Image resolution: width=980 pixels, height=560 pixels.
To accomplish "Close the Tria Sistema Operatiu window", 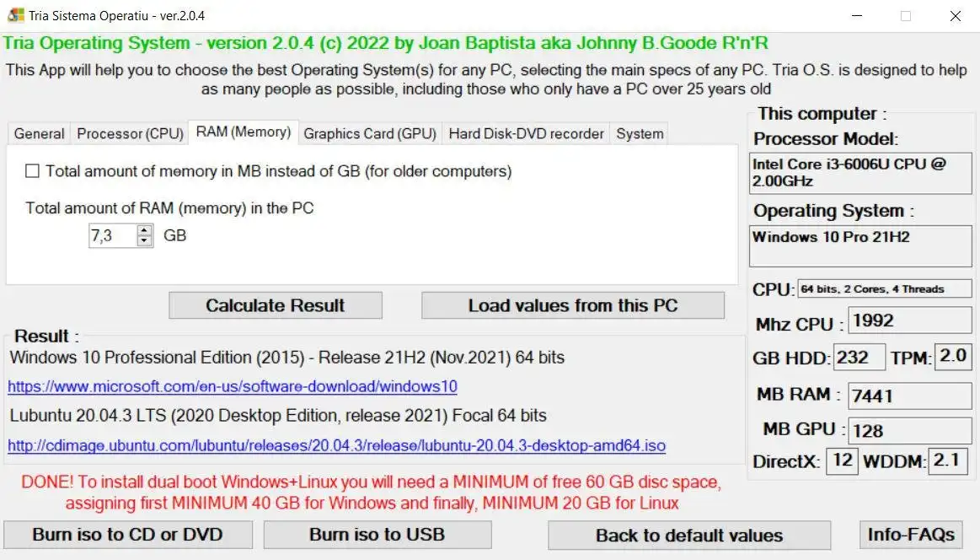I will (x=955, y=16).
